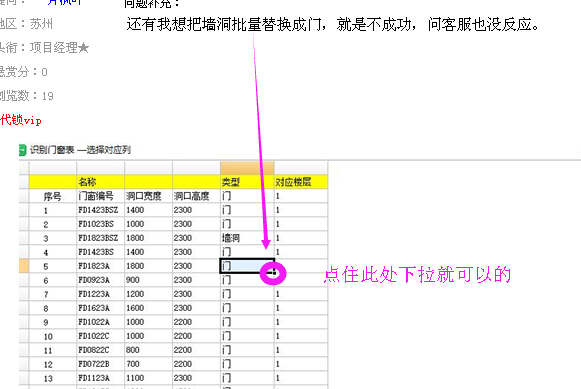Select width 800 in the FD0822C row
This screenshot has width=581, height=389.
click(148, 350)
